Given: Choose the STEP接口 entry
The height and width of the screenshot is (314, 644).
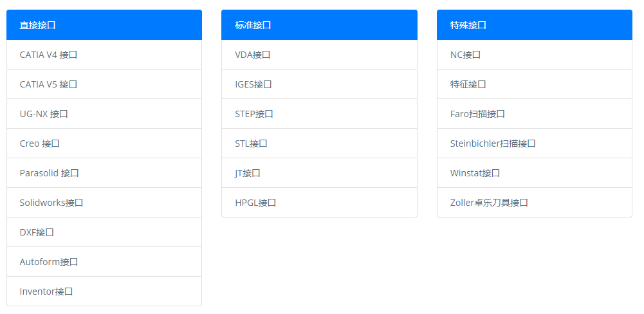Looking at the screenshot, I should click(x=319, y=114).
